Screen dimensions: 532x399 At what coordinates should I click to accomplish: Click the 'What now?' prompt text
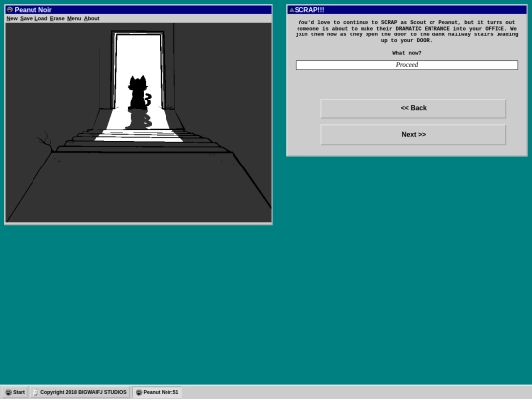[407, 53]
